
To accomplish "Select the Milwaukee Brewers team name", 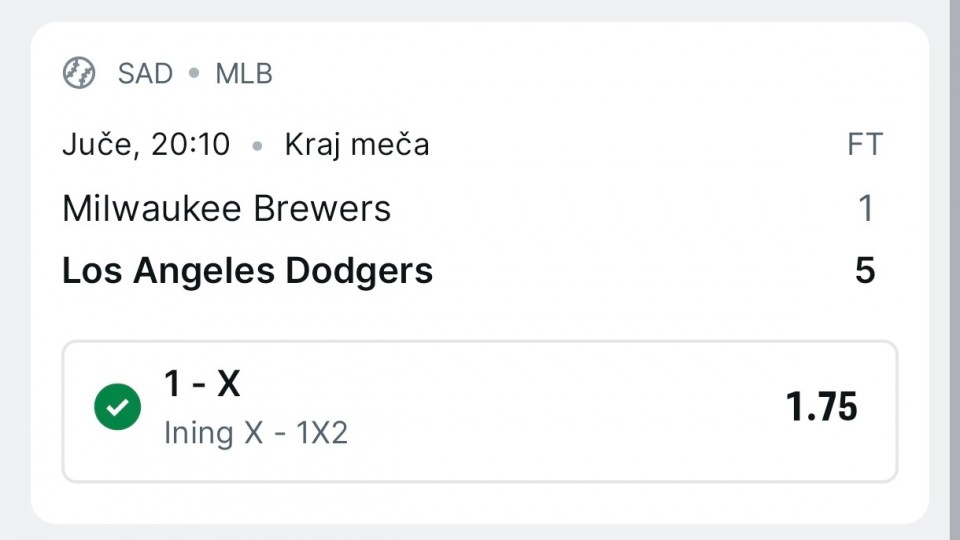I will [x=227, y=208].
